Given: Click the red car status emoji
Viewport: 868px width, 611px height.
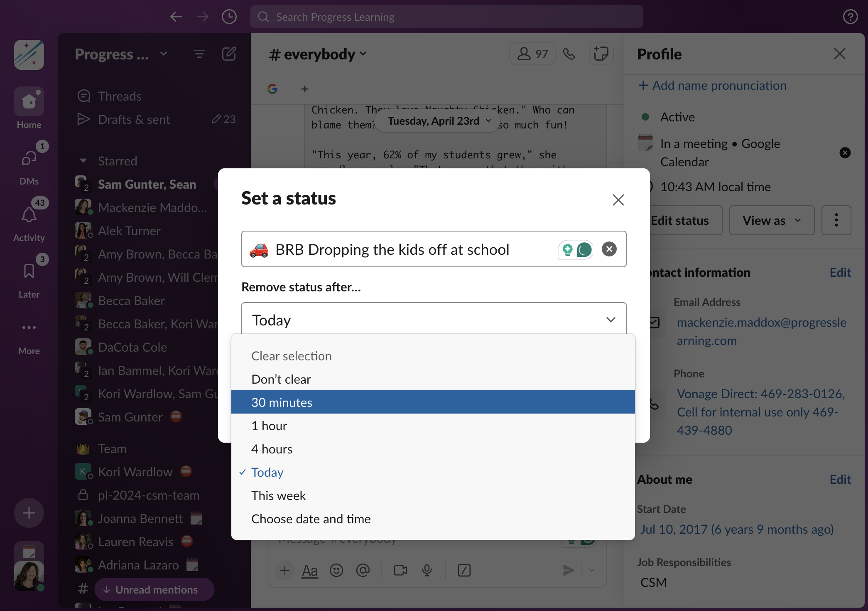Looking at the screenshot, I should [x=259, y=249].
